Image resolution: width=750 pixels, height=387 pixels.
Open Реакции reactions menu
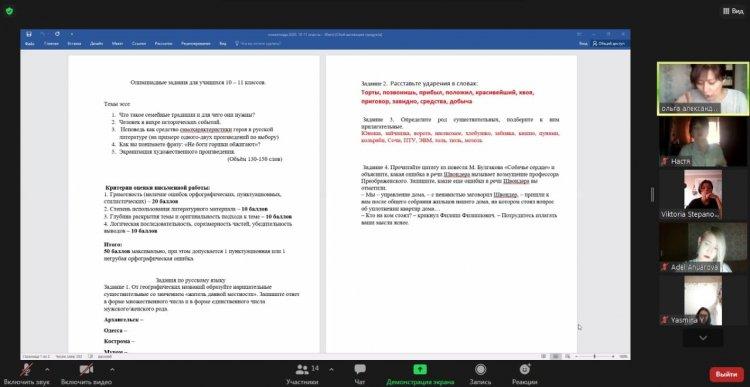[x=524, y=369]
